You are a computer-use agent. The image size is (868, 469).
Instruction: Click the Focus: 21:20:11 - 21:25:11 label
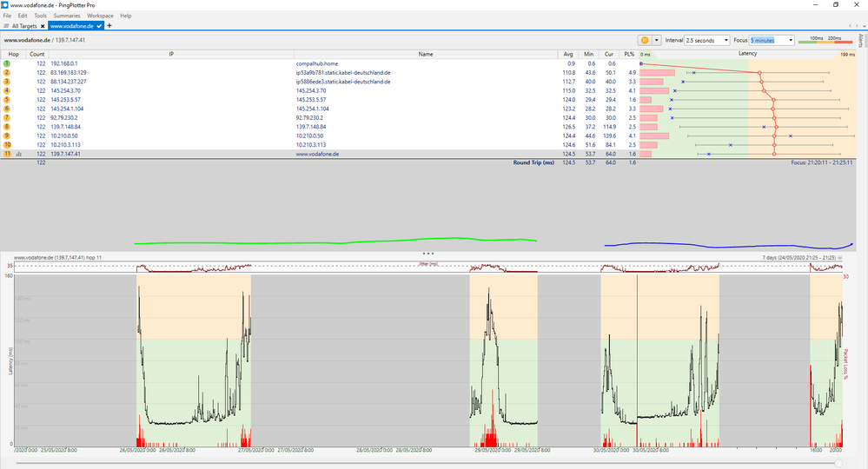point(821,162)
